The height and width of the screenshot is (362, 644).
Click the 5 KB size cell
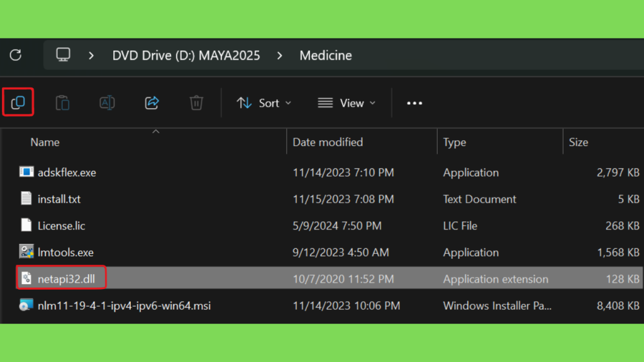point(629,199)
